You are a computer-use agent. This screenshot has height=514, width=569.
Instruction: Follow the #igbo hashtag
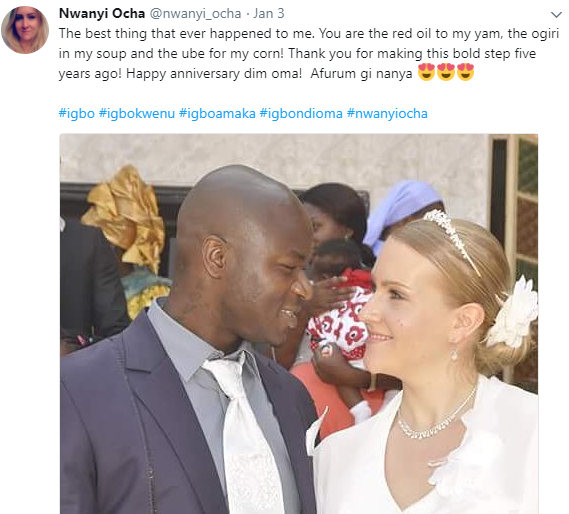click(77, 114)
